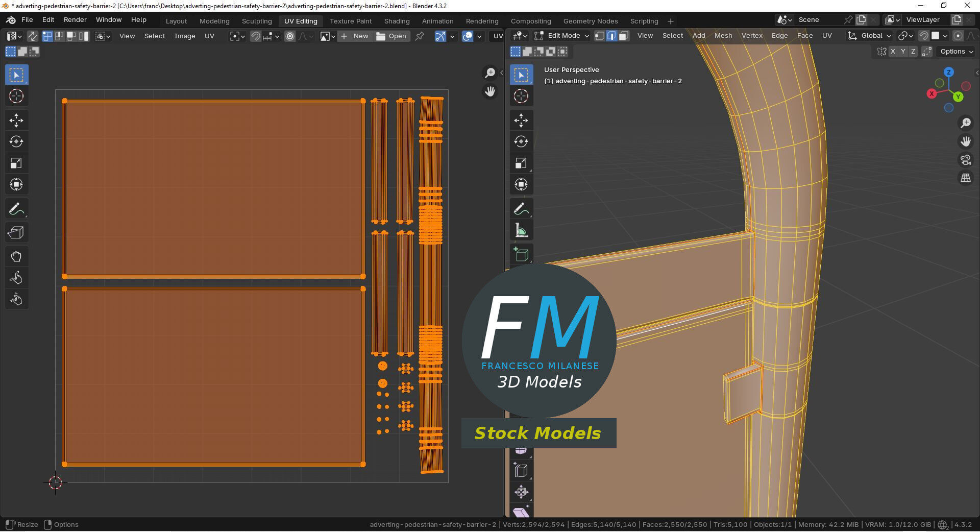980x532 pixels.
Task: Enable UV edge selection mode
Action: point(59,36)
